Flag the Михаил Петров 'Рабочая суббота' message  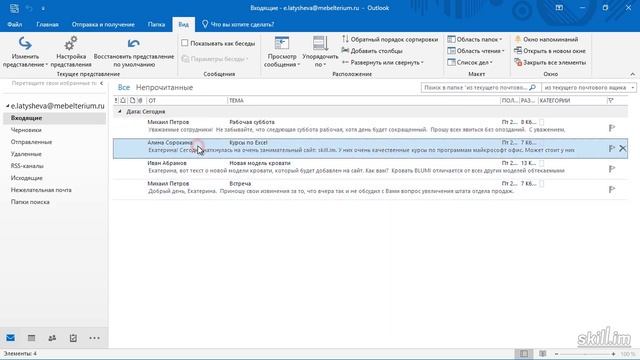click(611, 128)
